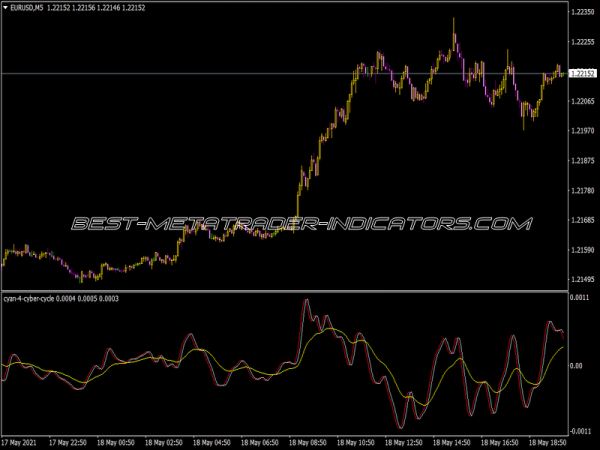Click the 1.22330 price axis label
600x450 pixels.
[x=582, y=13]
